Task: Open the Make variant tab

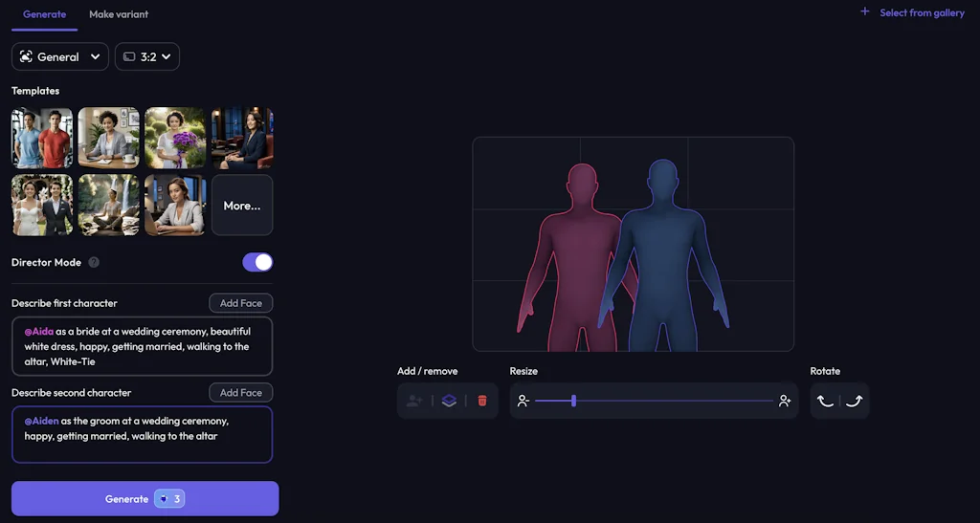Action: (x=119, y=14)
